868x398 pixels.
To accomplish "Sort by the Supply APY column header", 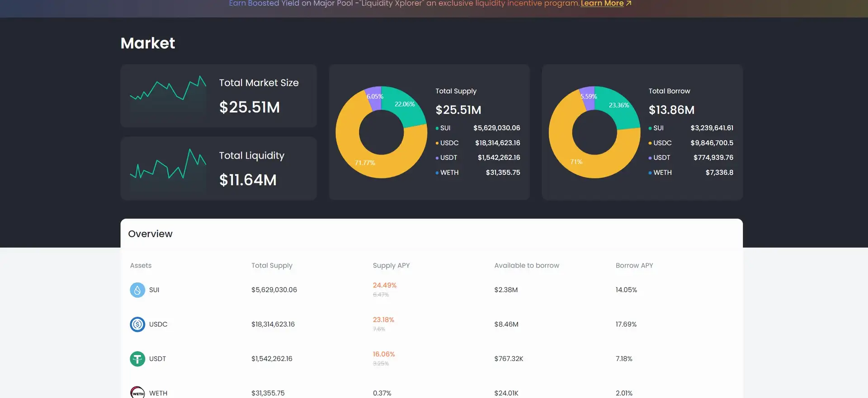I will [391, 266].
